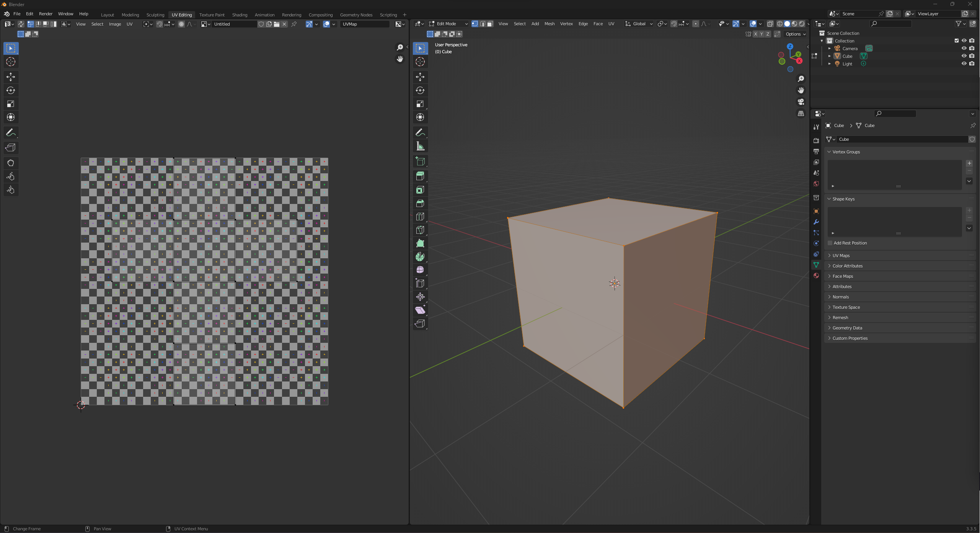This screenshot has width=980, height=533.
Task: Hide the Light object in viewport
Action: [964, 64]
